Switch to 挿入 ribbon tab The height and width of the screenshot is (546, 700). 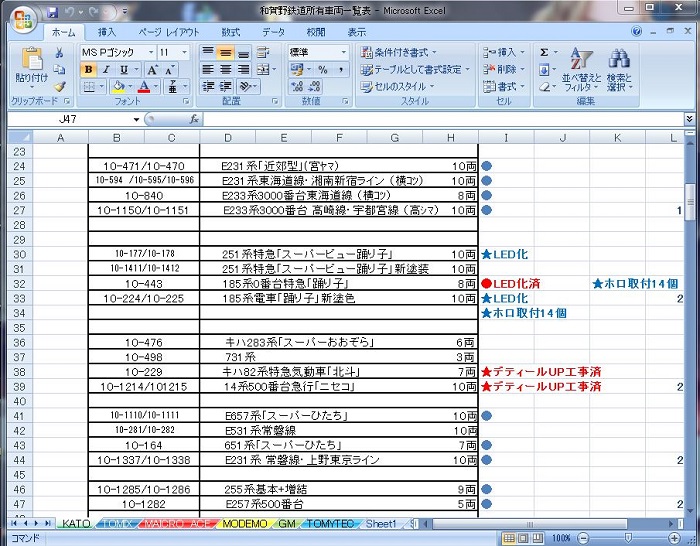107,32
